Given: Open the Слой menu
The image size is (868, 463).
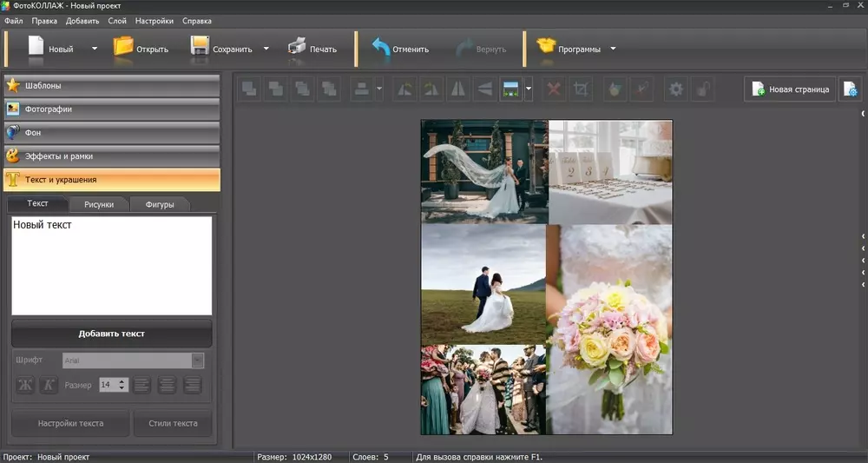Looking at the screenshot, I should pos(117,21).
